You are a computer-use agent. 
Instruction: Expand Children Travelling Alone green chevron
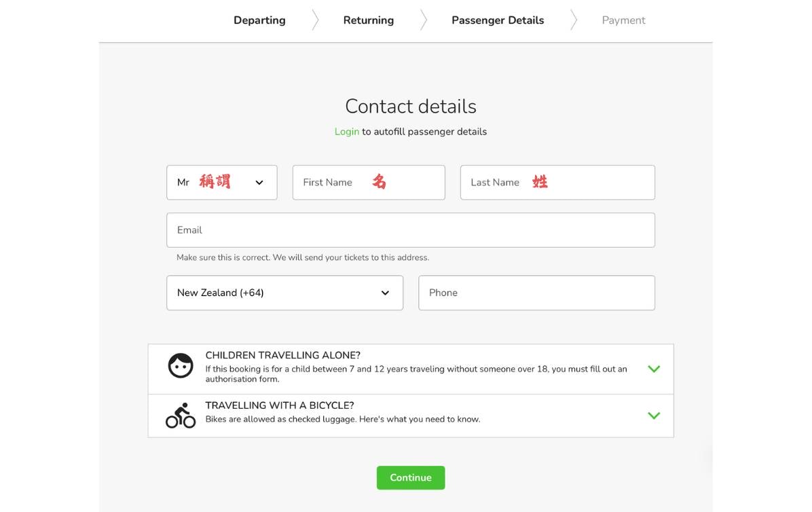pos(654,369)
